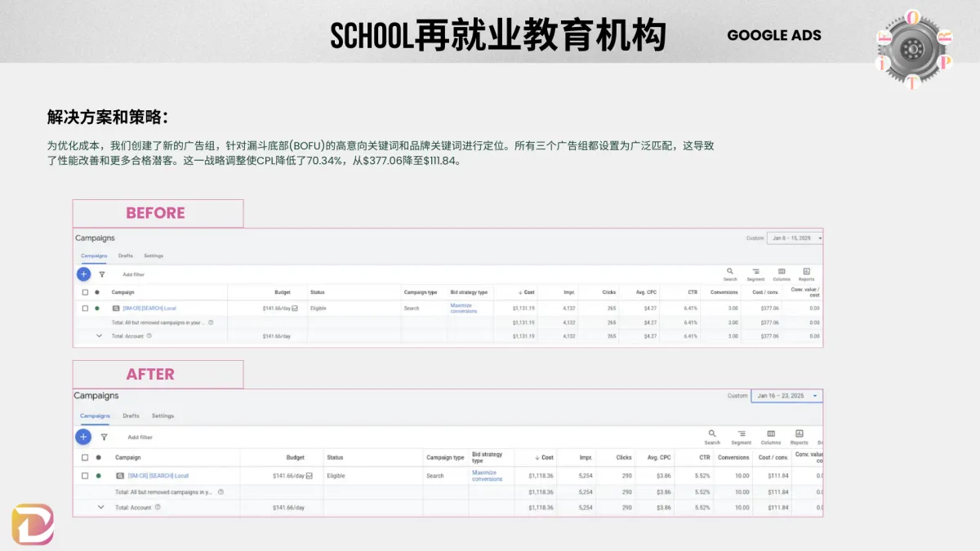Switch to the Drafts tab in AFTER panel
Image resolution: width=980 pixels, height=551 pixels.
131,415
